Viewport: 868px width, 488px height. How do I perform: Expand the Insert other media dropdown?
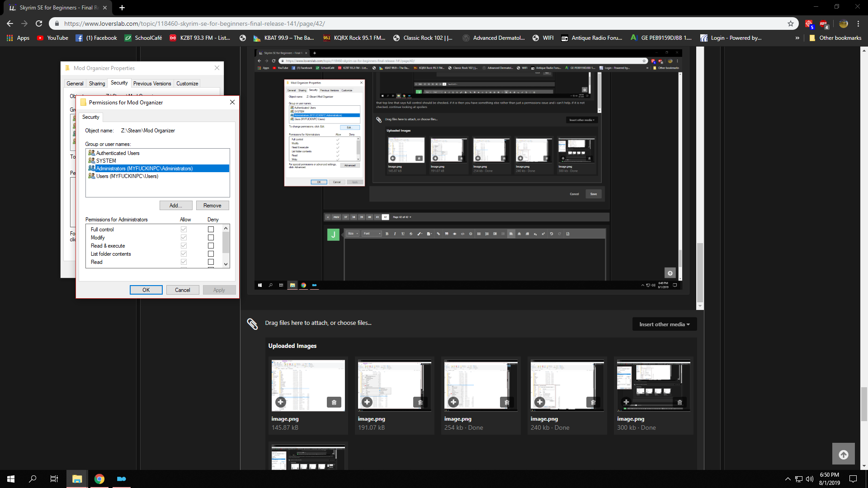(664, 324)
